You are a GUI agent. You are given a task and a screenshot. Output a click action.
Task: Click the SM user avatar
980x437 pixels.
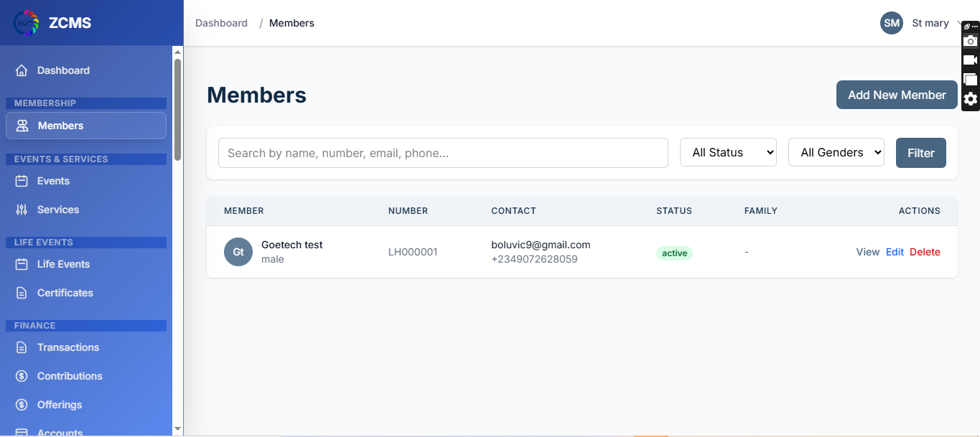coord(892,23)
